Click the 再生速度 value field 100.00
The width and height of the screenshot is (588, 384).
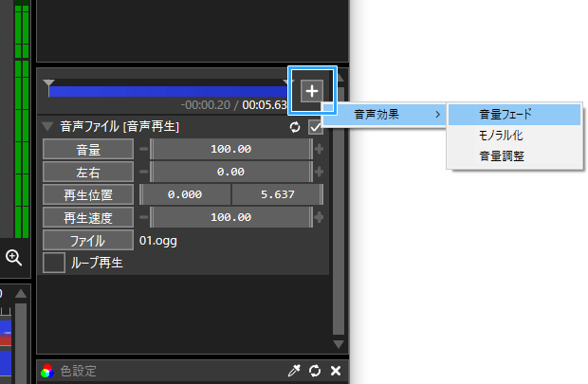[231, 217]
